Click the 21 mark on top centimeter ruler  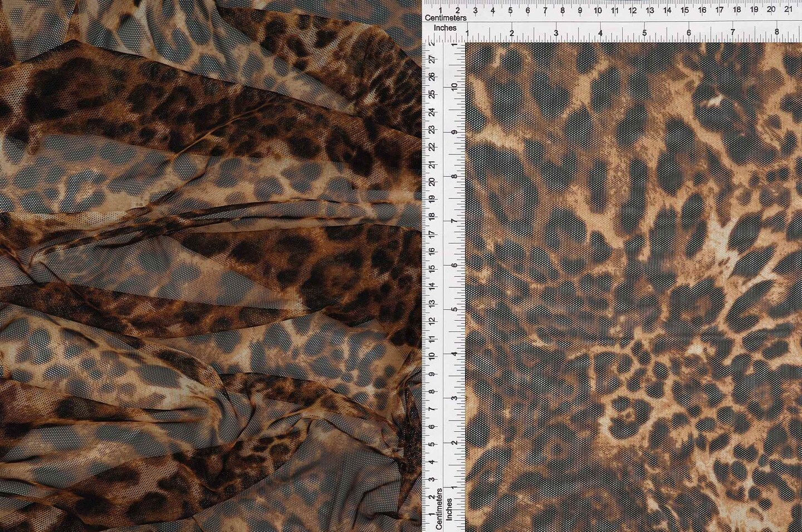click(x=788, y=9)
